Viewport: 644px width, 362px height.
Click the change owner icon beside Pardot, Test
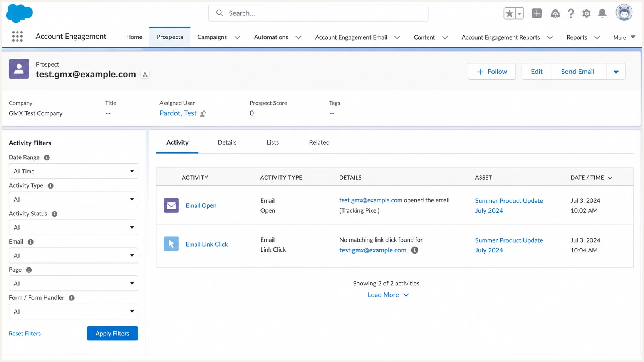[203, 113]
